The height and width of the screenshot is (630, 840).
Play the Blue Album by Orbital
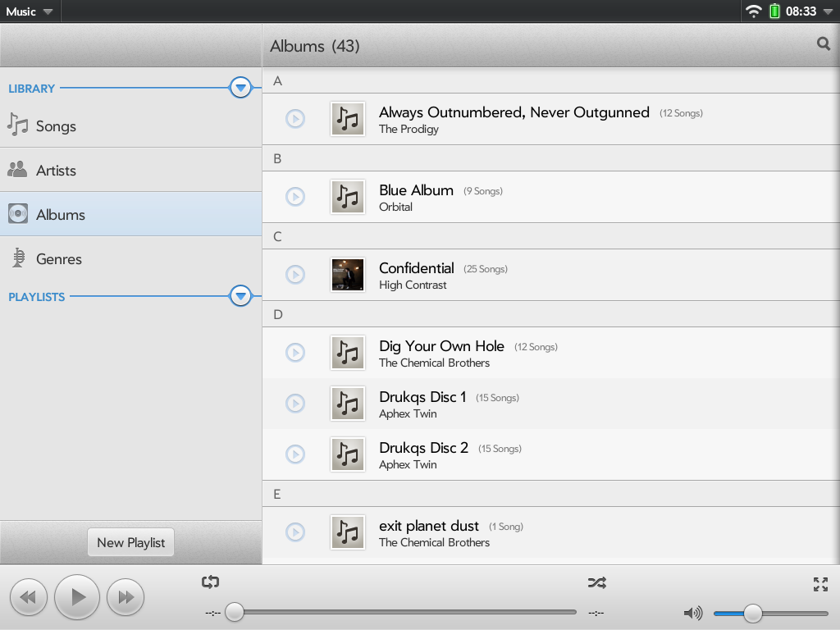[295, 197]
